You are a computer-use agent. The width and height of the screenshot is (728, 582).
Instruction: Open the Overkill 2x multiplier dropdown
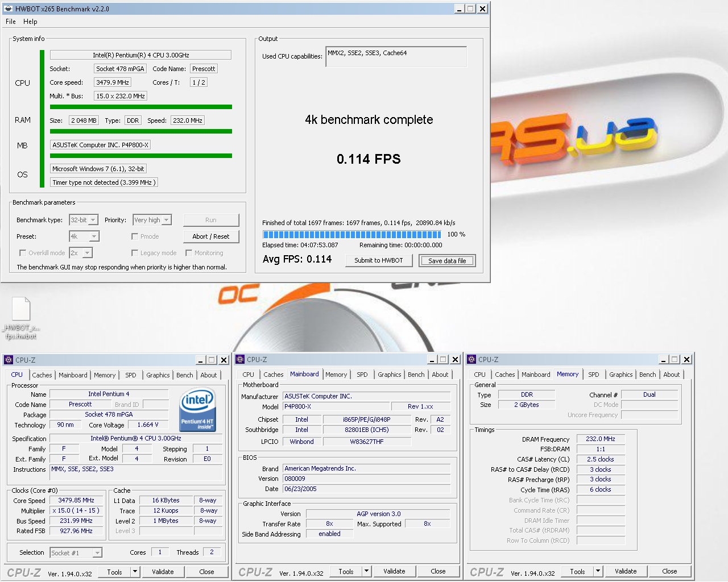point(81,253)
